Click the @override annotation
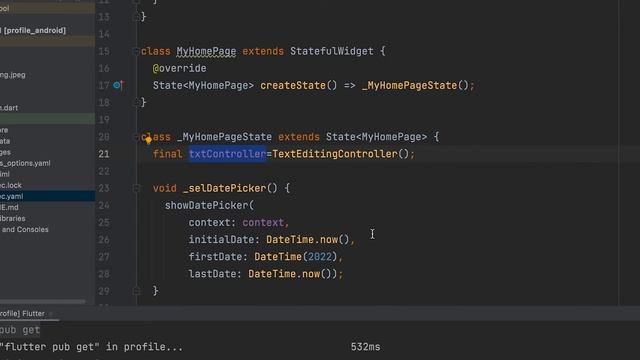The height and width of the screenshot is (360, 640). point(180,68)
